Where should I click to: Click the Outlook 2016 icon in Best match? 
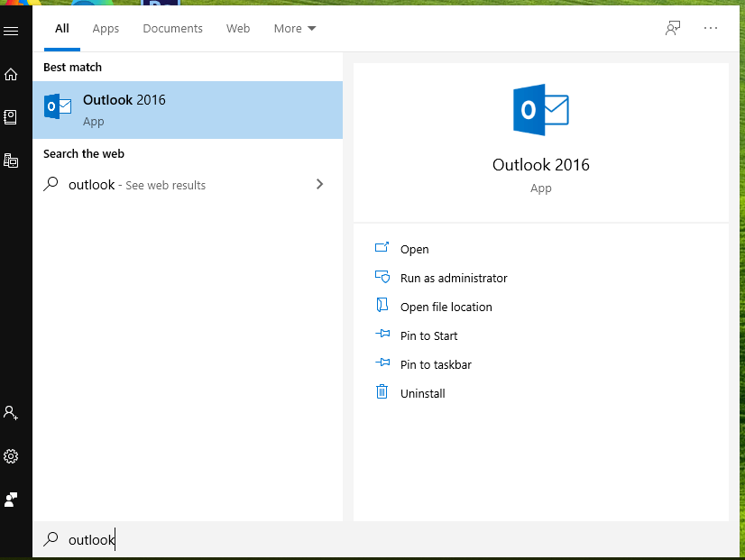[x=58, y=106]
